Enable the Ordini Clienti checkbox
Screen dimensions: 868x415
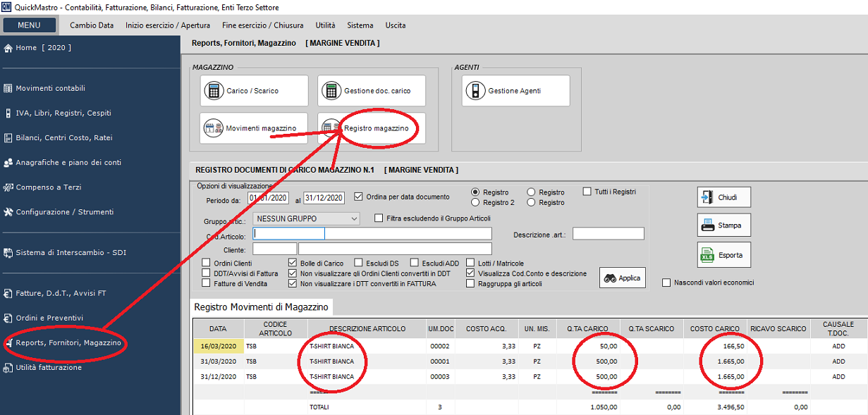point(207,264)
